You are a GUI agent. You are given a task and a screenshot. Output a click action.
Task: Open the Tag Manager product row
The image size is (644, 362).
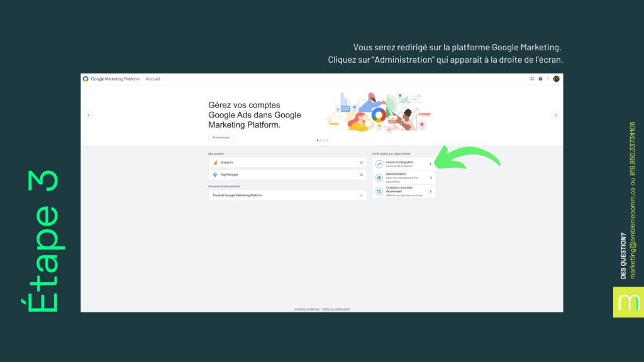pos(287,175)
